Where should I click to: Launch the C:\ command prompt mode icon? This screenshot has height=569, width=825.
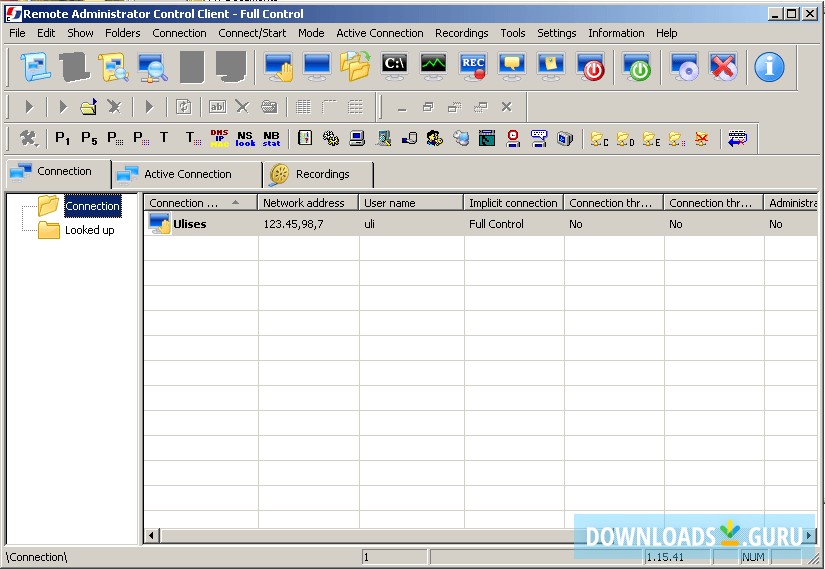pos(395,67)
